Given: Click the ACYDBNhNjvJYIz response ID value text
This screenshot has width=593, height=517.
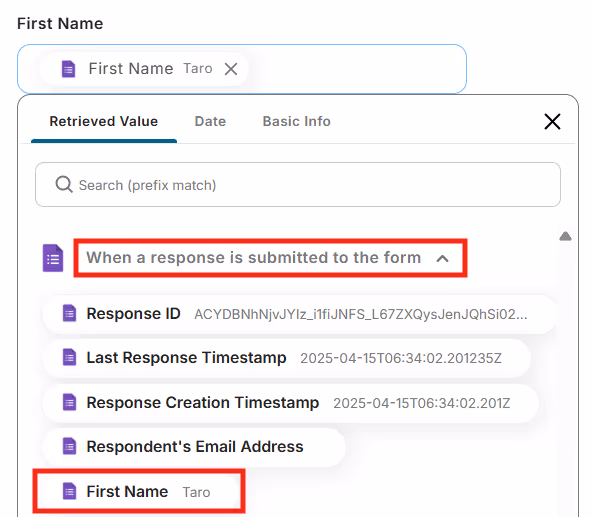Looking at the screenshot, I should pos(361,314).
